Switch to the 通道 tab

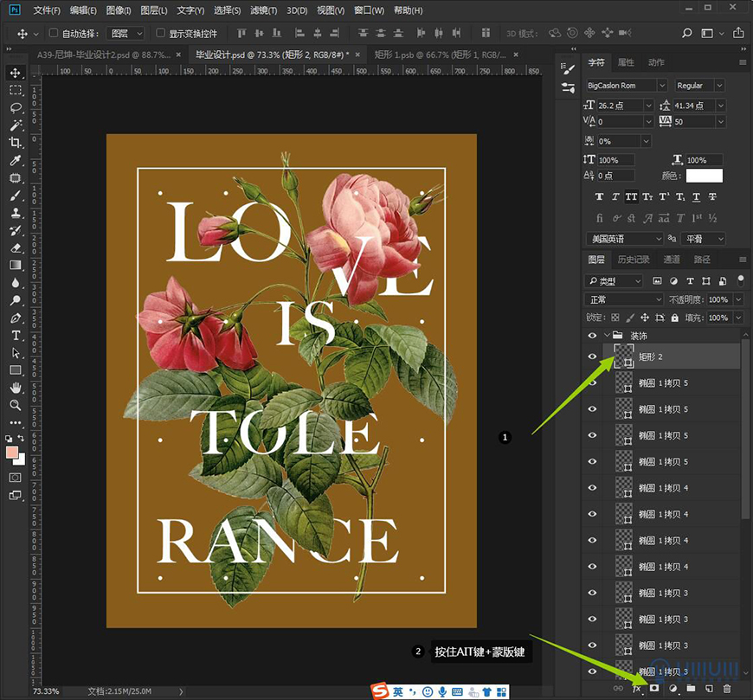[x=672, y=260]
